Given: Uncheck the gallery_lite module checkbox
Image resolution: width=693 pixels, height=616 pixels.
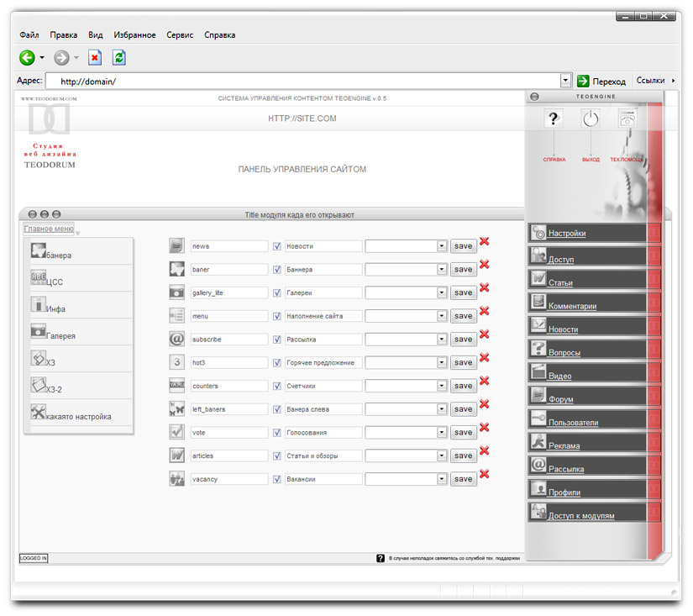Looking at the screenshot, I should (277, 292).
